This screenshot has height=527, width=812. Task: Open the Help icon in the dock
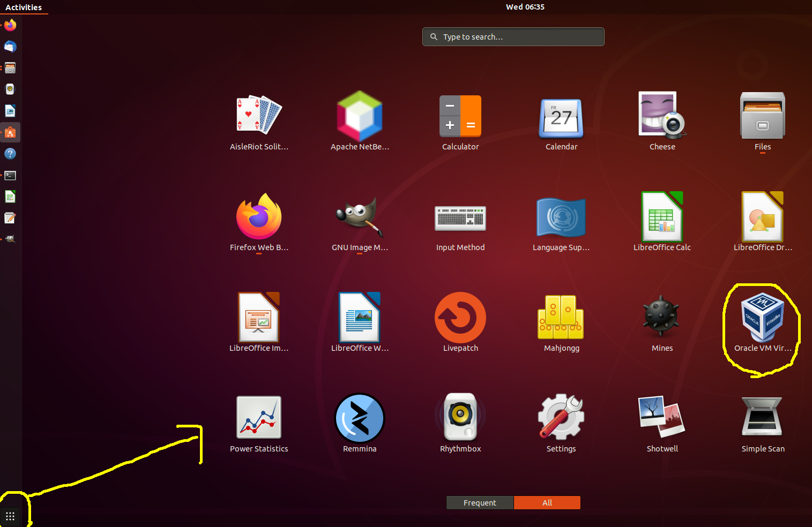tap(10, 154)
